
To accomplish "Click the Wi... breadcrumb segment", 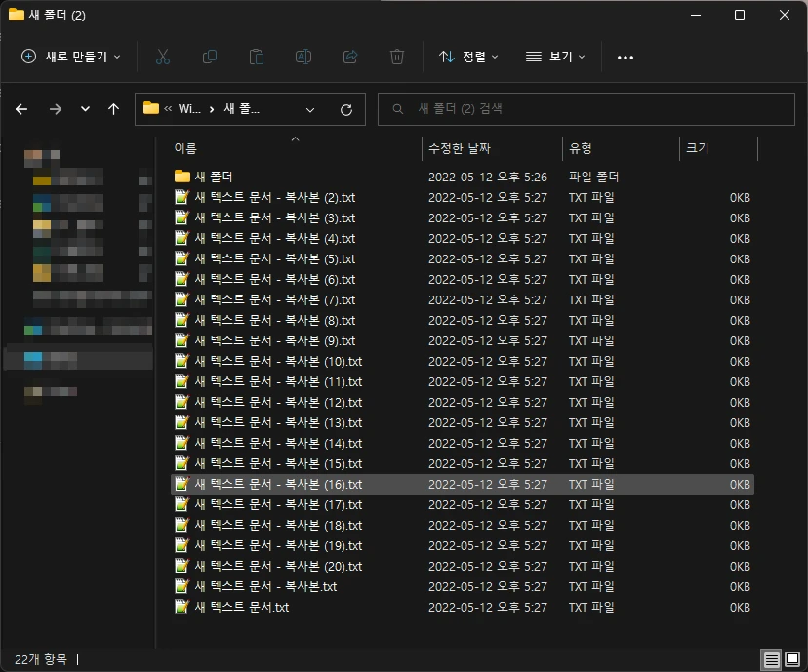I will pos(189,109).
